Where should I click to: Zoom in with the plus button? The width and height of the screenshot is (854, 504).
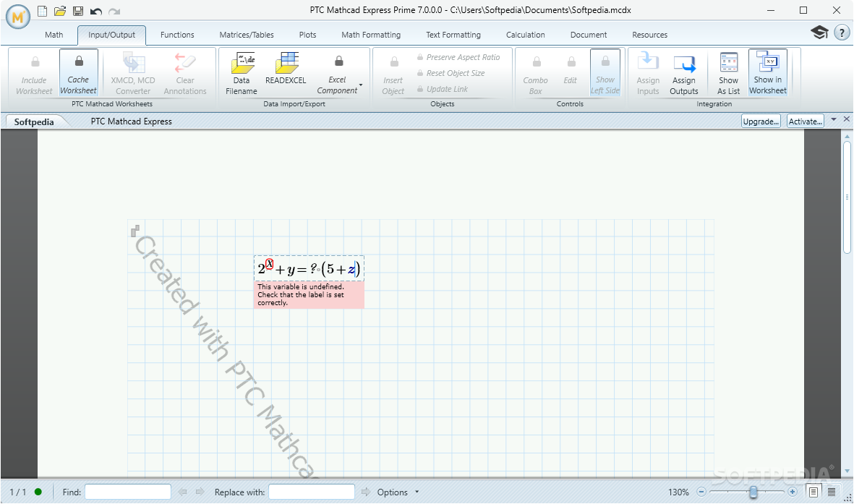click(x=793, y=492)
